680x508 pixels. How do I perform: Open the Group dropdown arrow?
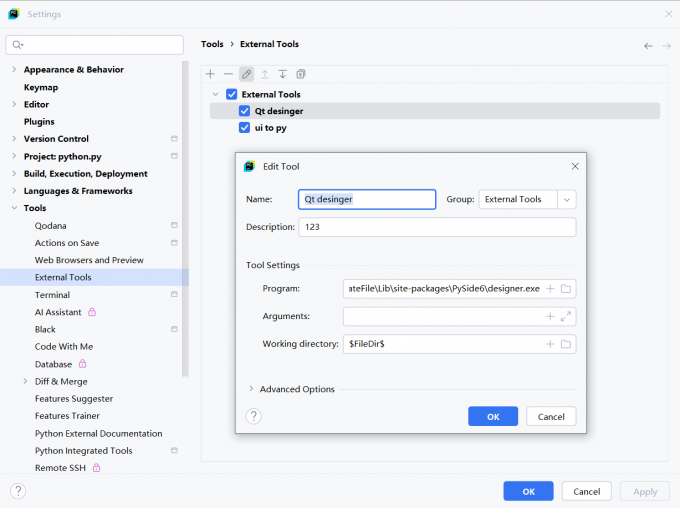coord(566,200)
